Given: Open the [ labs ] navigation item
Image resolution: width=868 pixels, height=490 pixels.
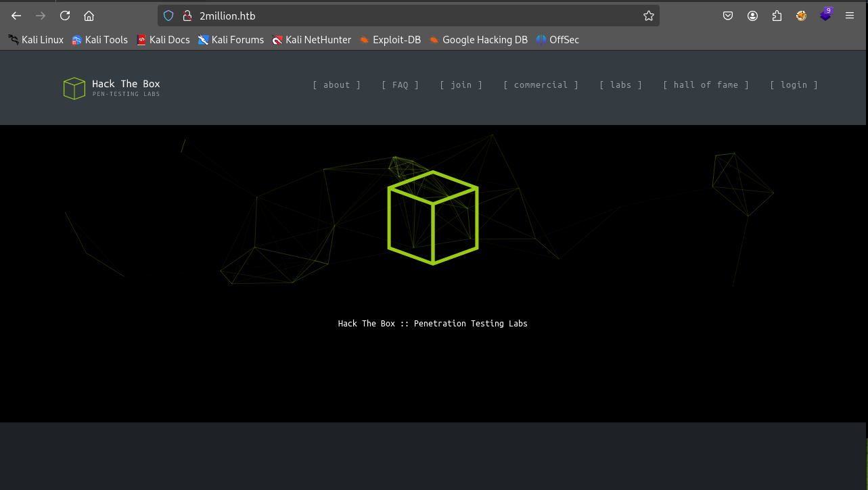Looking at the screenshot, I should (x=620, y=85).
